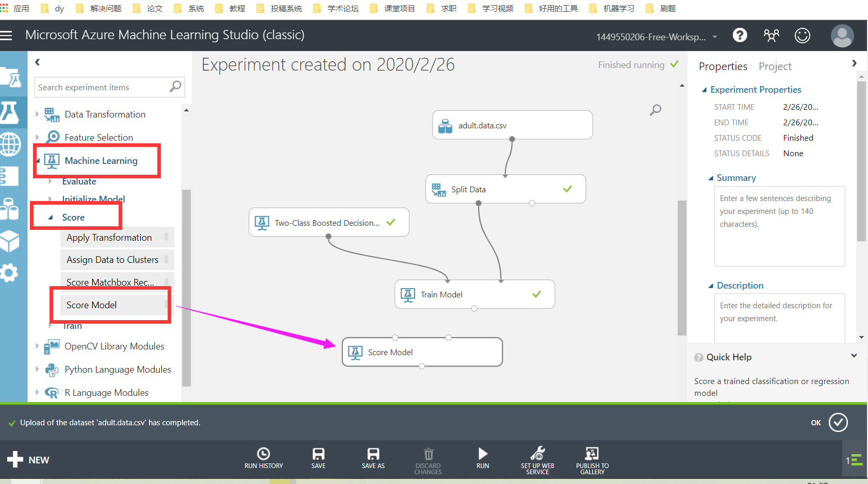This screenshot has width=868, height=484.
Task: Collapse the module palette with left chevron
Action: 37,62
